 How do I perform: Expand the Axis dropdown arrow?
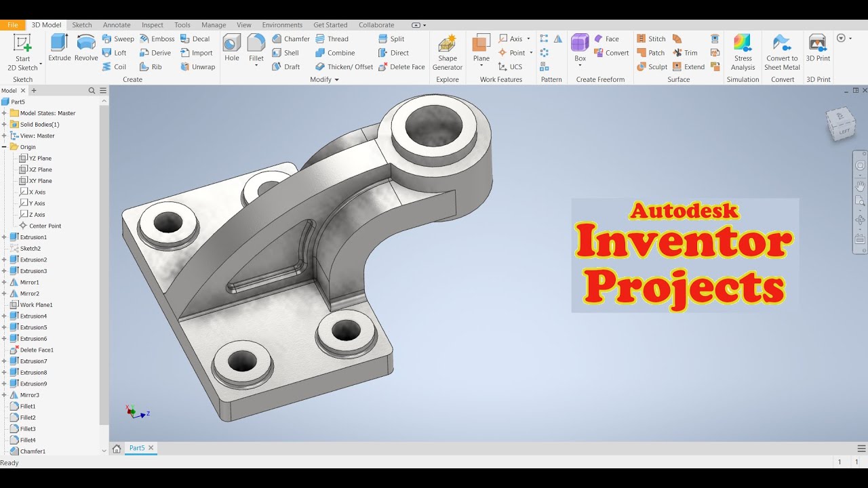(x=528, y=39)
